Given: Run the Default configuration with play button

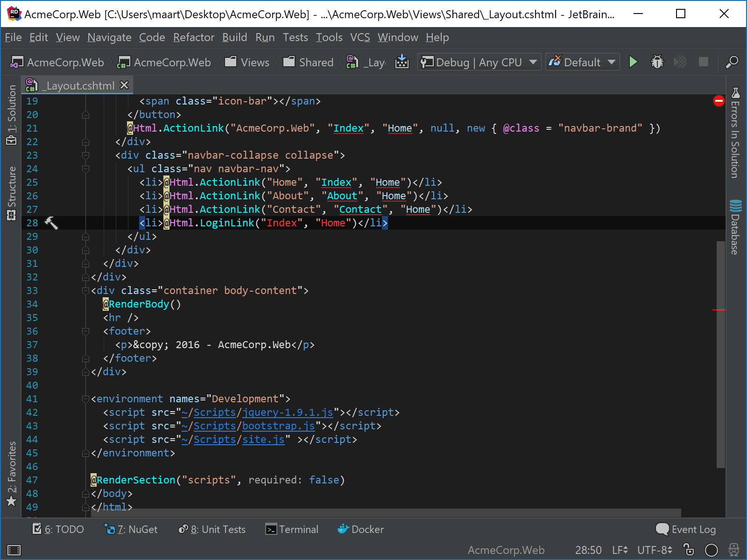Looking at the screenshot, I should [633, 62].
